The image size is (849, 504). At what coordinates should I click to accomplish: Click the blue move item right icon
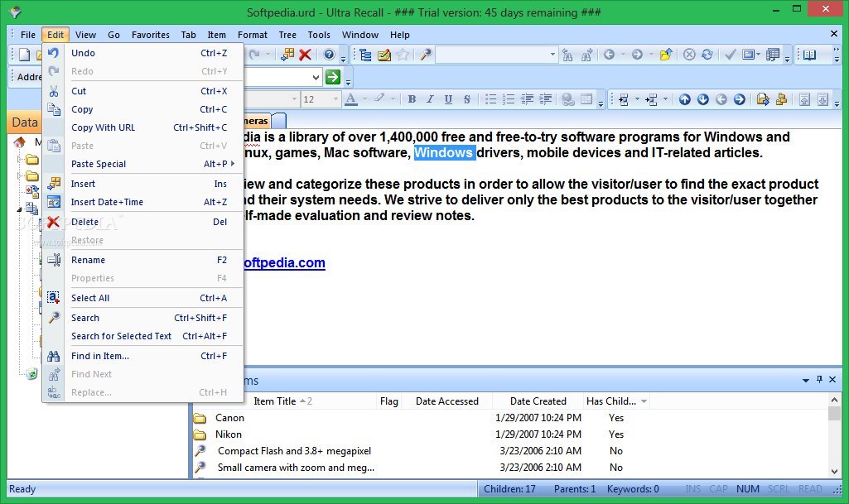739,99
